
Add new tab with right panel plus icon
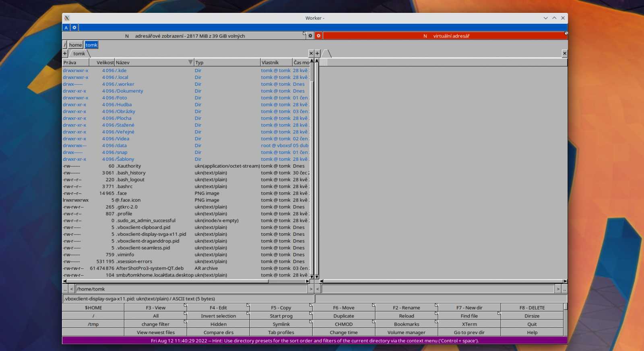coord(317,53)
